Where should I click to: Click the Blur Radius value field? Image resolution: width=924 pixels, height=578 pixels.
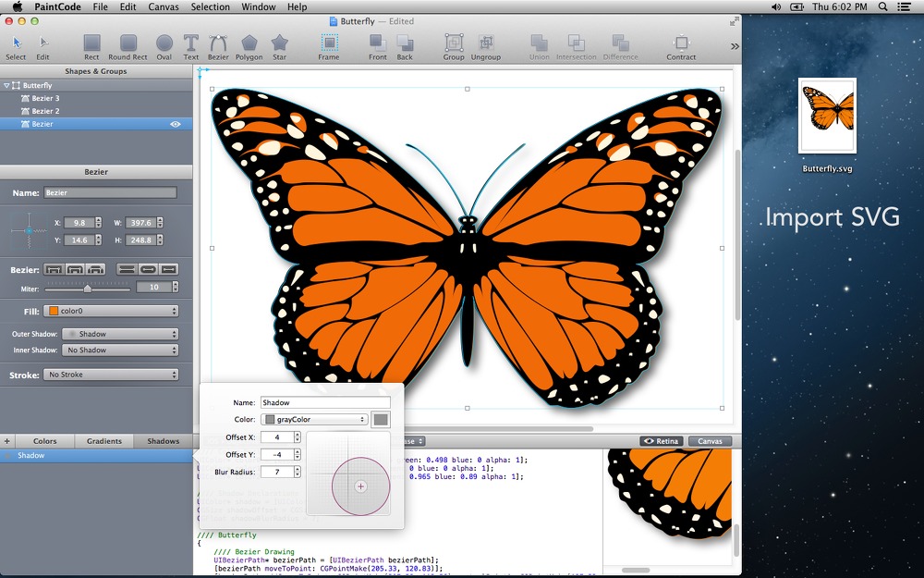277,472
